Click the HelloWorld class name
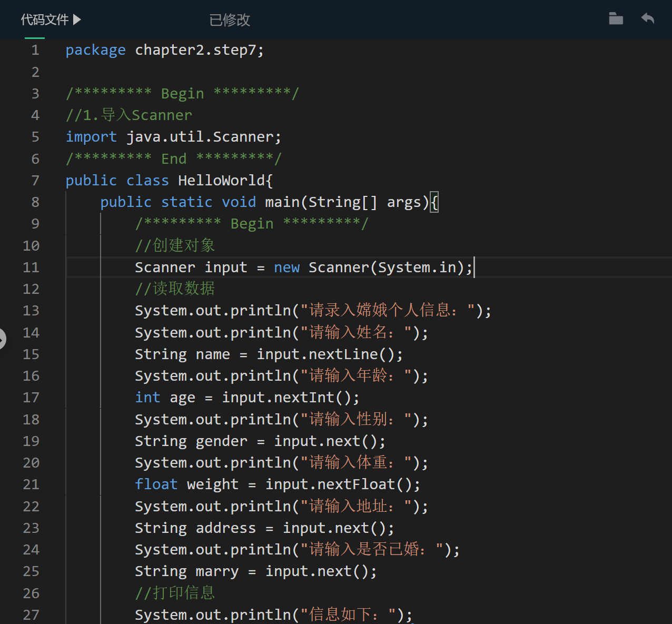 click(221, 180)
